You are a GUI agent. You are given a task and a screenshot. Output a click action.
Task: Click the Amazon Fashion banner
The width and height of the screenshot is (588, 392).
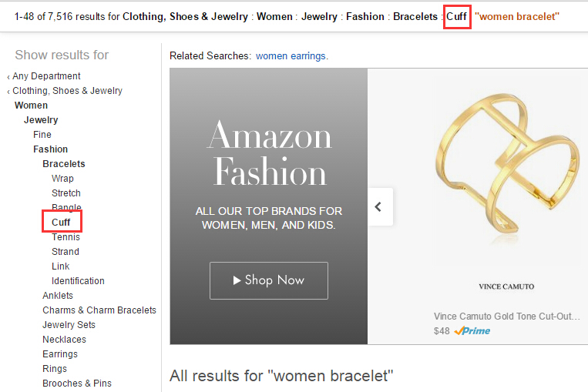(x=268, y=206)
